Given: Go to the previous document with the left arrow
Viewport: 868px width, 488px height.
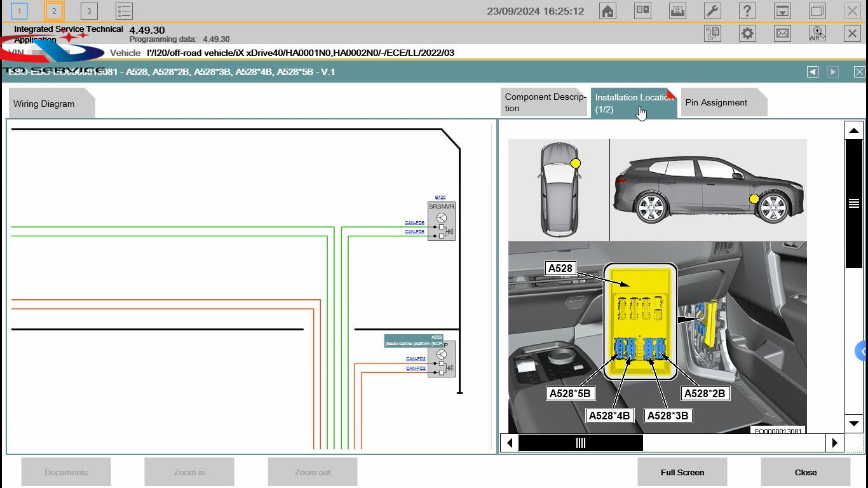Looking at the screenshot, I should coord(813,72).
